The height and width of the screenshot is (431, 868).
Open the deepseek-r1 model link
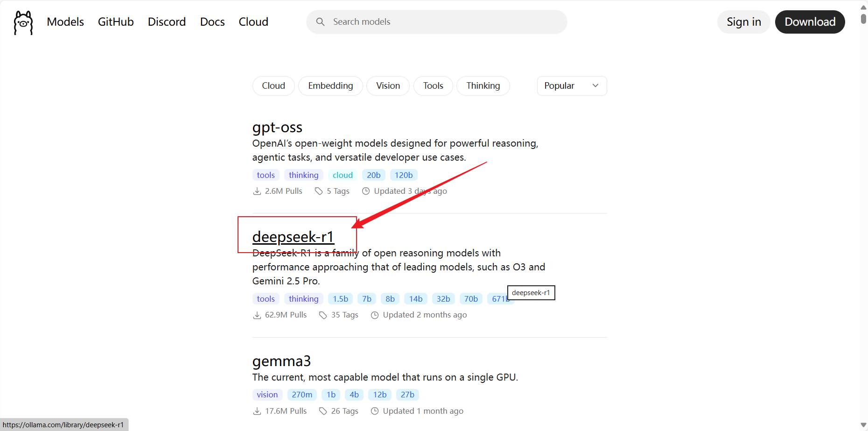(x=293, y=237)
